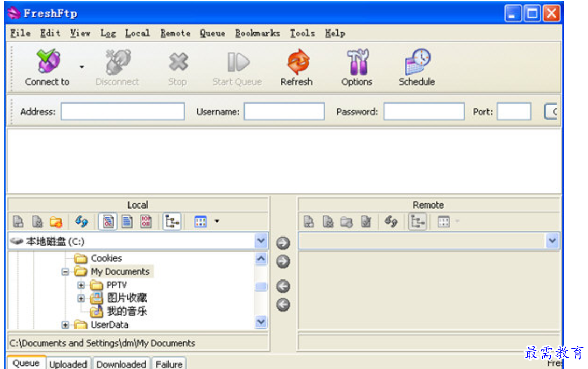
Task: Refresh using the main toolbar Refresh icon
Action: 298,62
